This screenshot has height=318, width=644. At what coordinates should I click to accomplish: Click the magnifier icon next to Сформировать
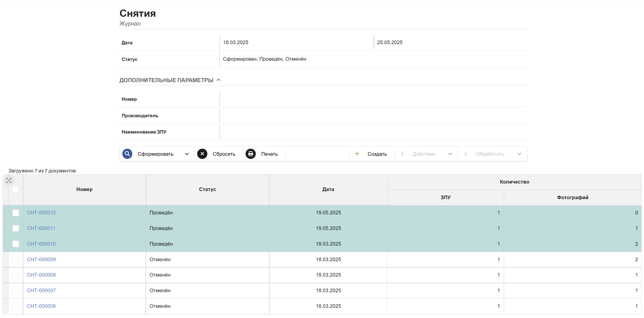pos(127,154)
